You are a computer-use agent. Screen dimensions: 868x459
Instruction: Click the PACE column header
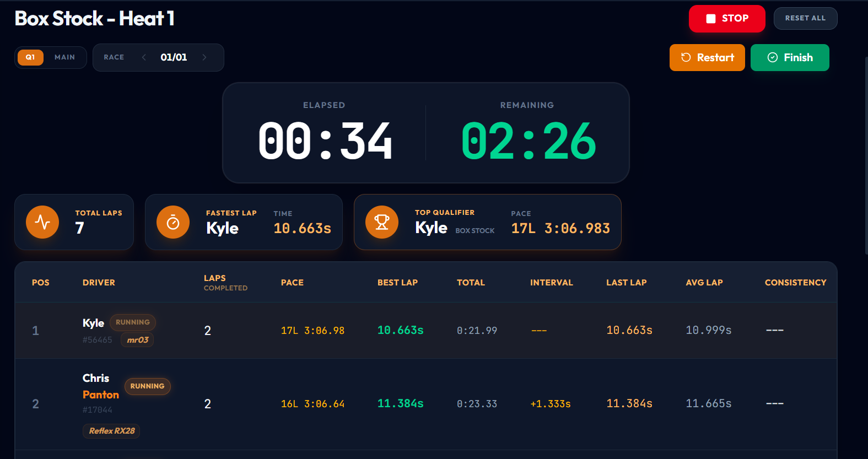pyautogui.click(x=292, y=283)
